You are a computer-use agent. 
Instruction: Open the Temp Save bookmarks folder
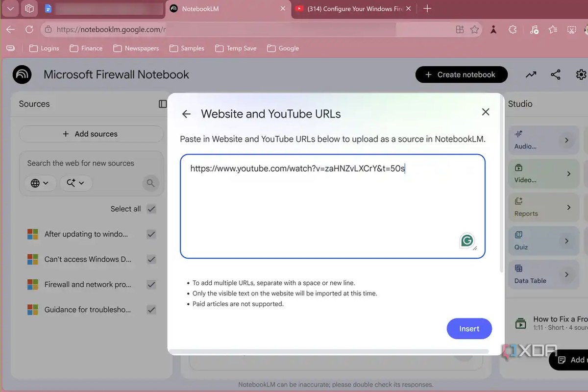click(235, 48)
